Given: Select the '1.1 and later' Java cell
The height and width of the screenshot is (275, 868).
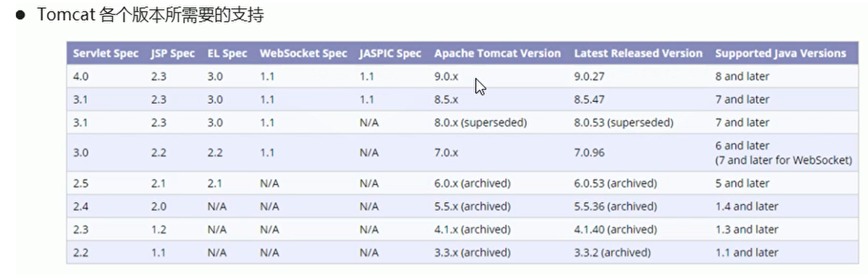Looking at the screenshot, I should click(746, 252).
